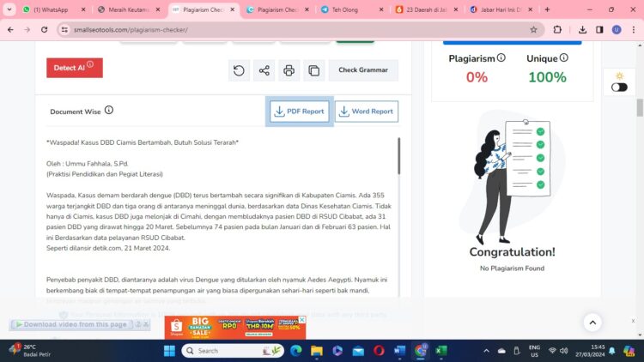Close the Shopee Big Ramadan Sale ad
Image resolution: width=644 pixels, height=362 pixels.
point(302,320)
